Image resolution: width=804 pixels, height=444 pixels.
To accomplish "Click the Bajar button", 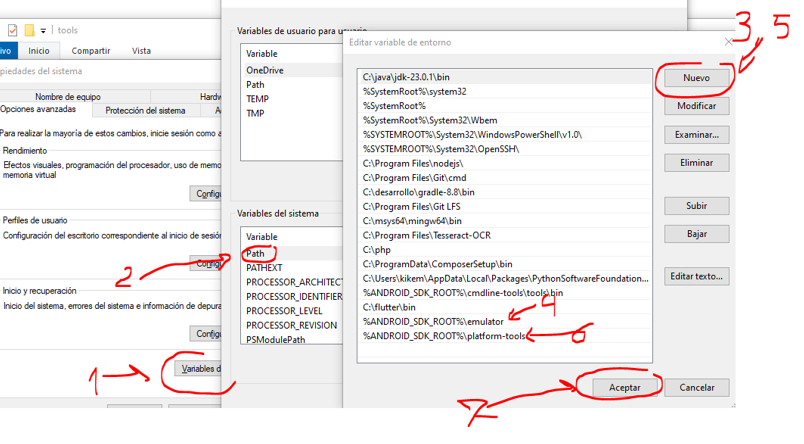I will tap(696, 233).
